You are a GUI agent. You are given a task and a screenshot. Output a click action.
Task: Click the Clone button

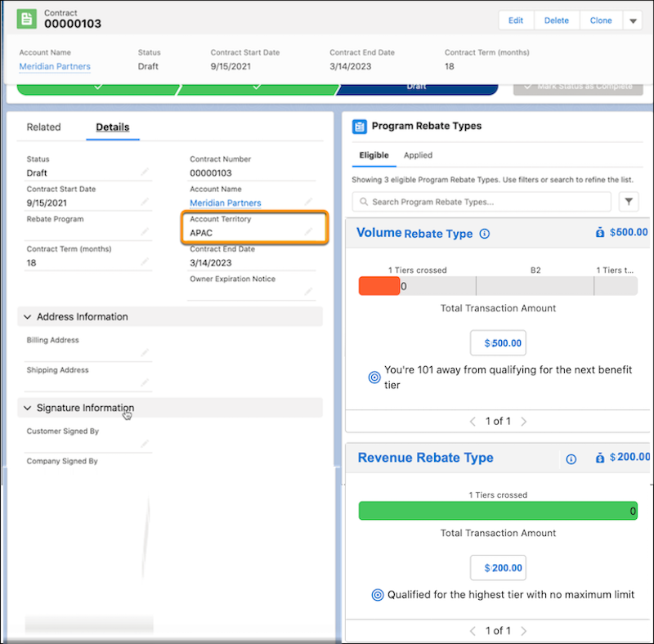point(601,20)
